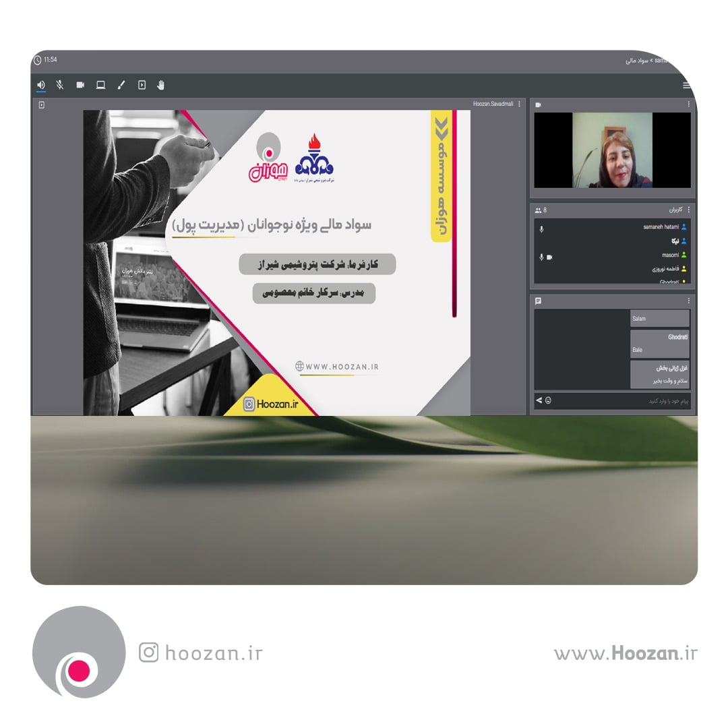Click masomi's green user avatar icon
The image size is (728, 728).
(684, 255)
